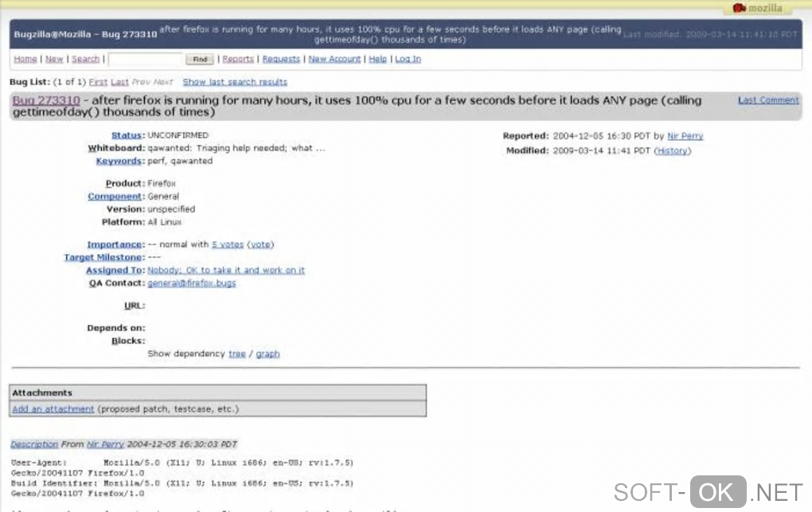
Task: Open reporter Nir Perry link near Reported date
Action: pyautogui.click(x=685, y=136)
